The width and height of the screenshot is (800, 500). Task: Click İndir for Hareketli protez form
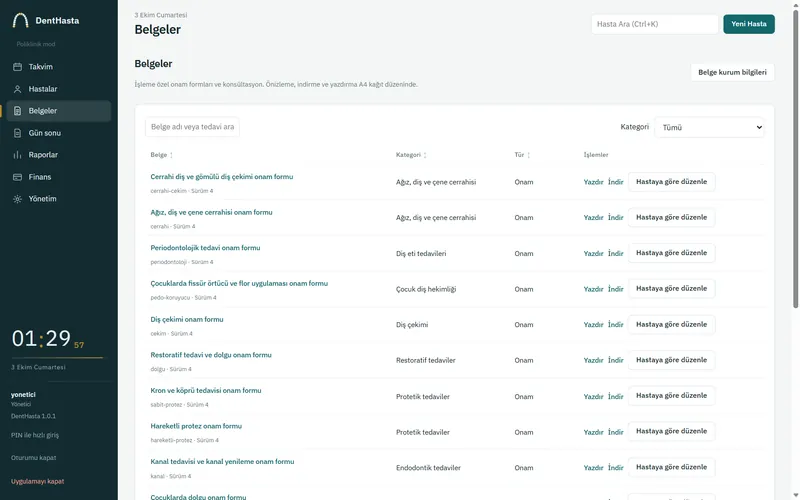[616, 432]
